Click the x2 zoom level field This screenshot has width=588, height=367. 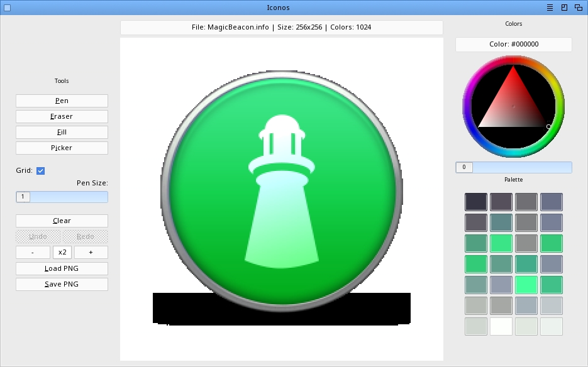tap(62, 252)
